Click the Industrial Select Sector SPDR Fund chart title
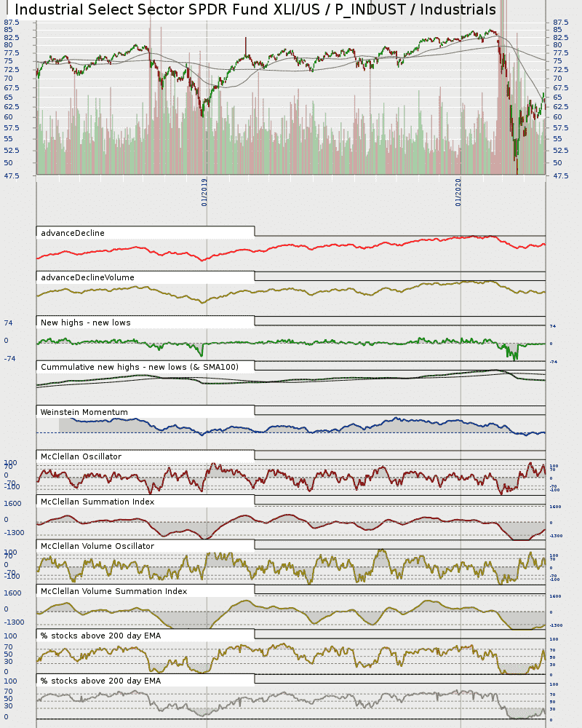 tap(255, 9)
